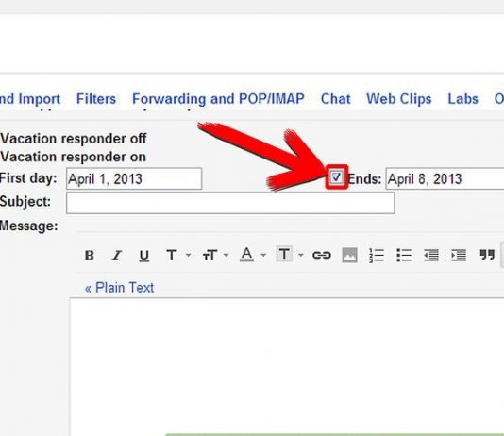This screenshot has width=504, height=436.
Task: Open the text background color picker
Action: (284, 255)
